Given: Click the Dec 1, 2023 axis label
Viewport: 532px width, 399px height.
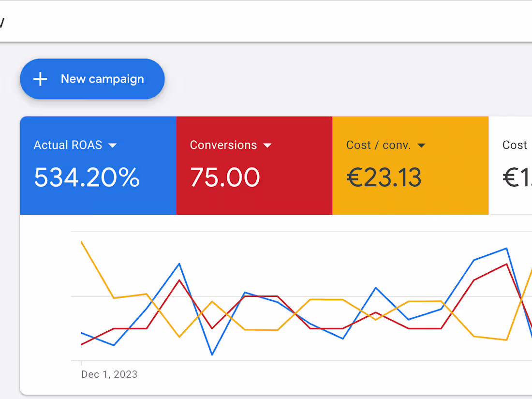Looking at the screenshot, I should (109, 374).
